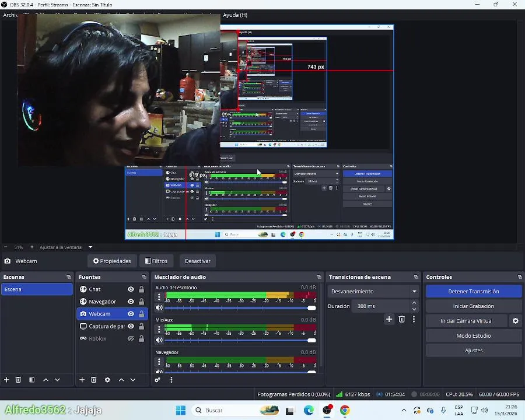Image resolution: width=525 pixels, height=420 pixels.
Task: Select Escena in the scenes list
Action: [37, 289]
